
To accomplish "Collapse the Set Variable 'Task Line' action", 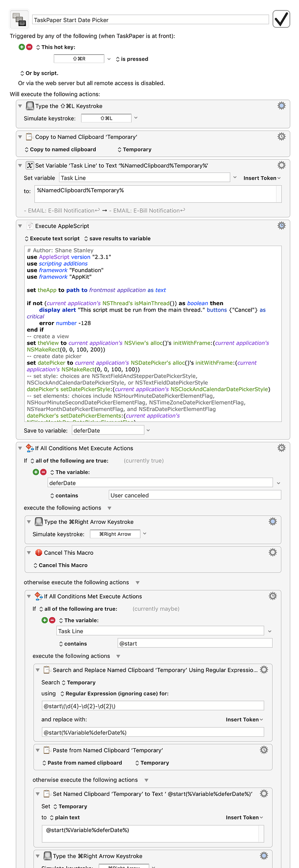I will tap(20, 165).
